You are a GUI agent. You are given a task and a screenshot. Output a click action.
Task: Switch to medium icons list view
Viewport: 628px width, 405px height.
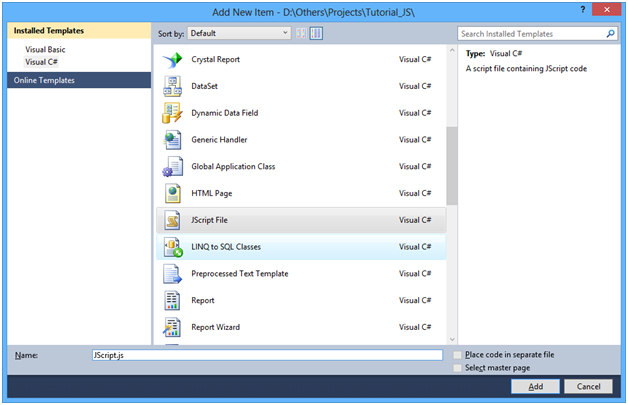[x=316, y=33]
